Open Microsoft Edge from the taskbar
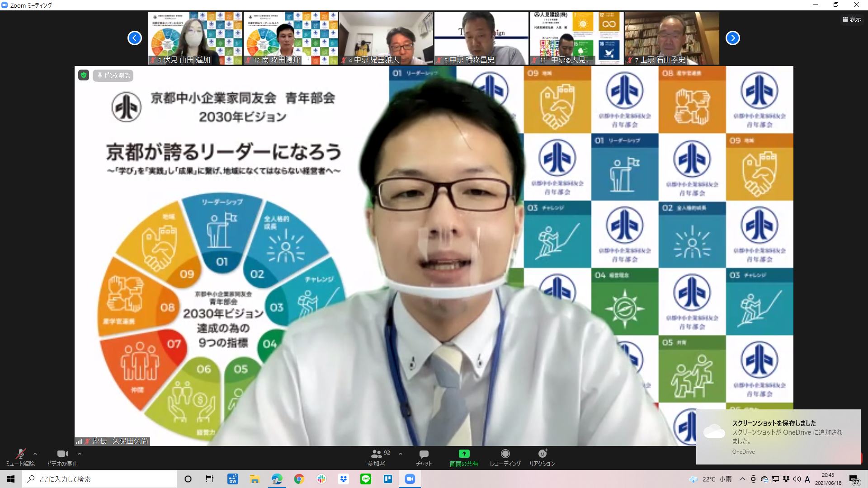 (277, 479)
